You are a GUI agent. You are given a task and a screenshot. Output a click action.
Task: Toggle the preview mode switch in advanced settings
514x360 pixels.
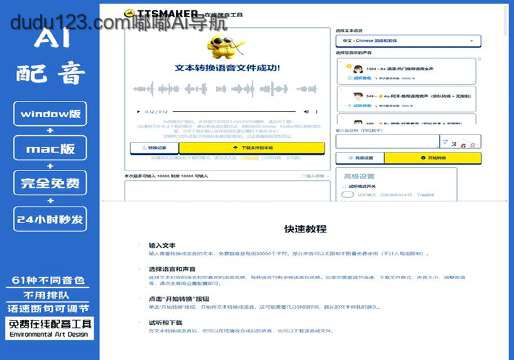[x=348, y=195]
